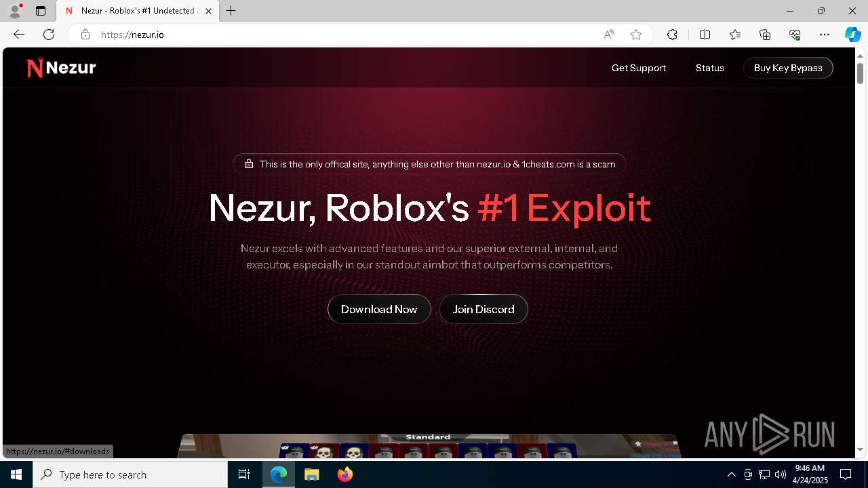Open the Status link
Screen dimensions: 868x488
[x=710, y=68]
